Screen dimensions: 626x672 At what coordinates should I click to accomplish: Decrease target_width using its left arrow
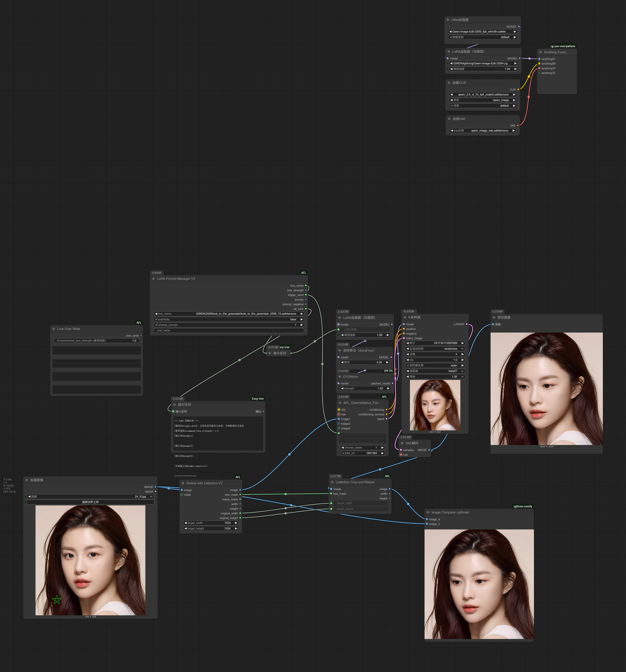(x=185, y=523)
